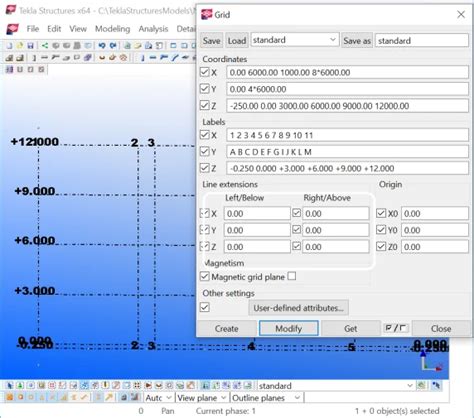Click the checkbox on/off toggle button beside Get
The width and height of the screenshot is (474, 418).
point(396,328)
